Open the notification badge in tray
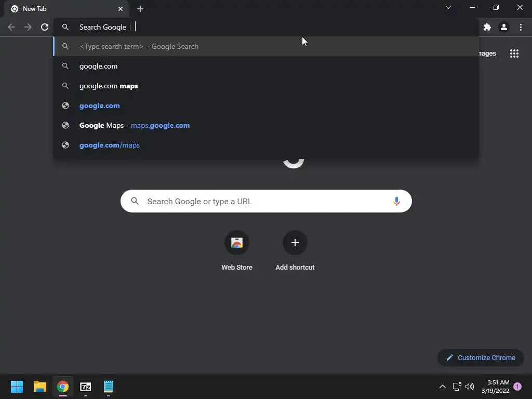 pyautogui.click(x=517, y=387)
